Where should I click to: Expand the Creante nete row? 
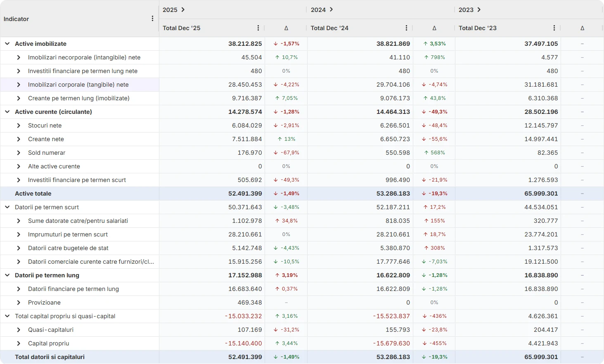coord(19,139)
